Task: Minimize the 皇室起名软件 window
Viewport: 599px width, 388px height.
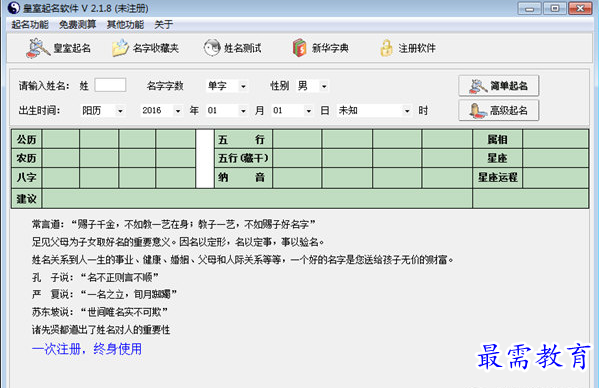Action: 529,8
